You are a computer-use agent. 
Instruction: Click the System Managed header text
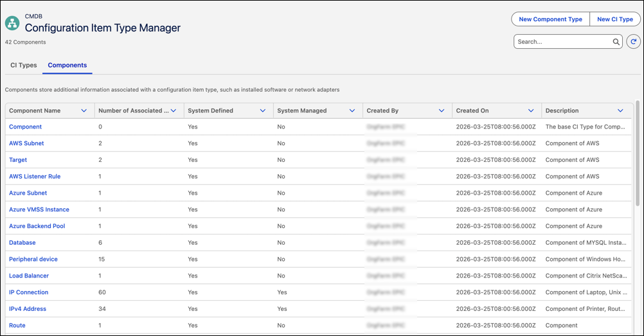(x=302, y=111)
